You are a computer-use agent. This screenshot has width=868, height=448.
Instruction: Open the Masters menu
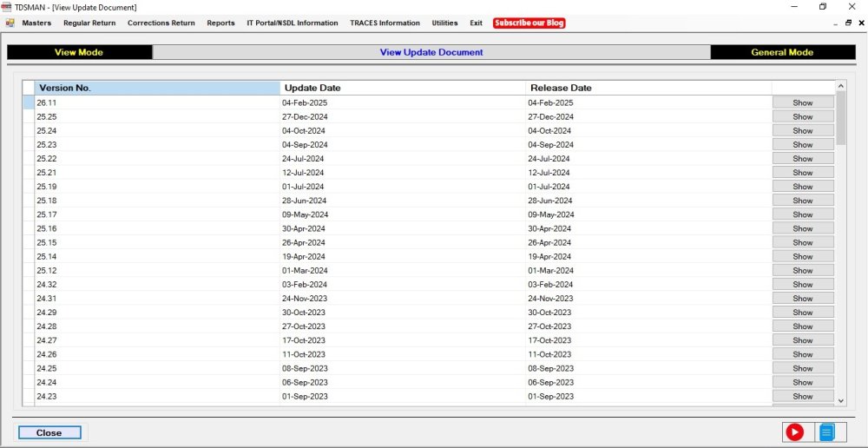pyautogui.click(x=36, y=23)
